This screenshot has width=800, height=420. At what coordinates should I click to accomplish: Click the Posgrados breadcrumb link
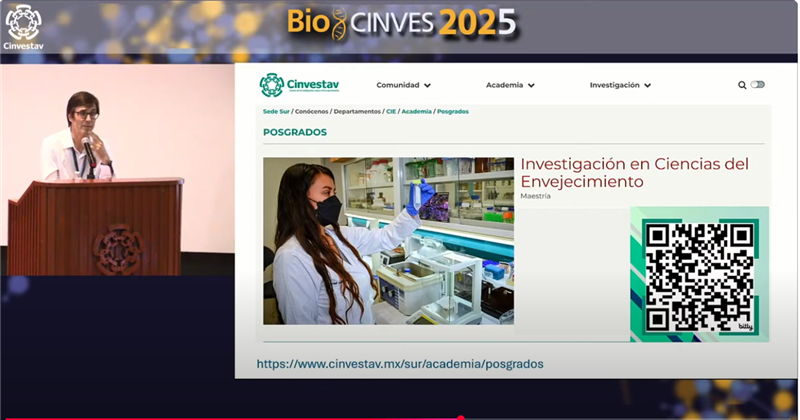click(453, 111)
